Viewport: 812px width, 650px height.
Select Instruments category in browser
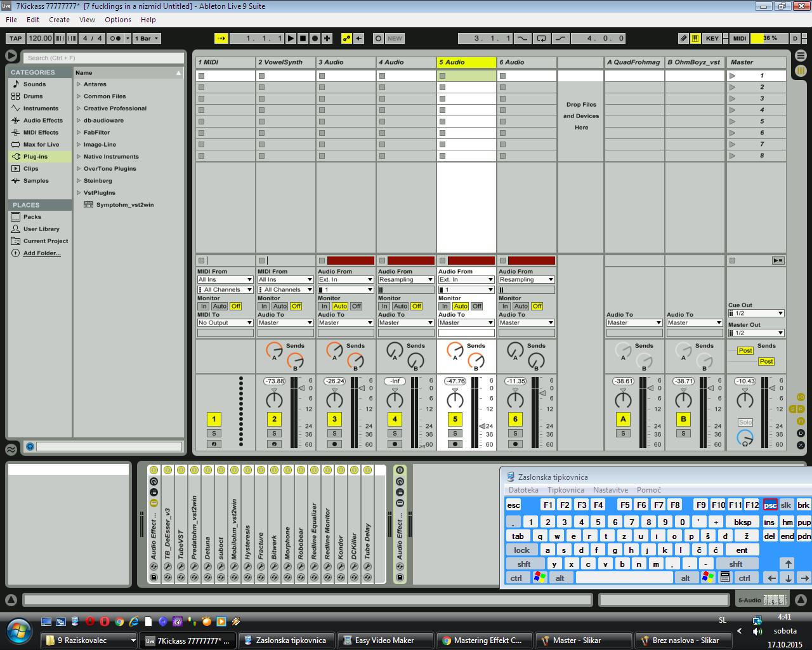41,108
